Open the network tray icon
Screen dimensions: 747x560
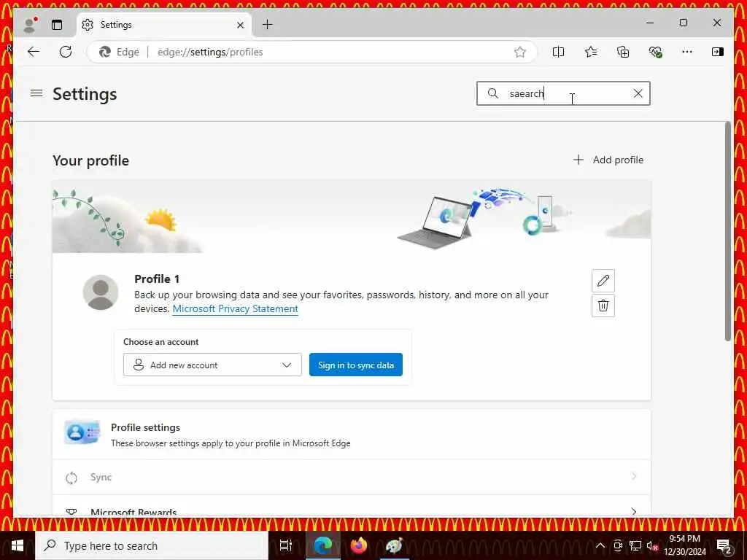(x=635, y=545)
